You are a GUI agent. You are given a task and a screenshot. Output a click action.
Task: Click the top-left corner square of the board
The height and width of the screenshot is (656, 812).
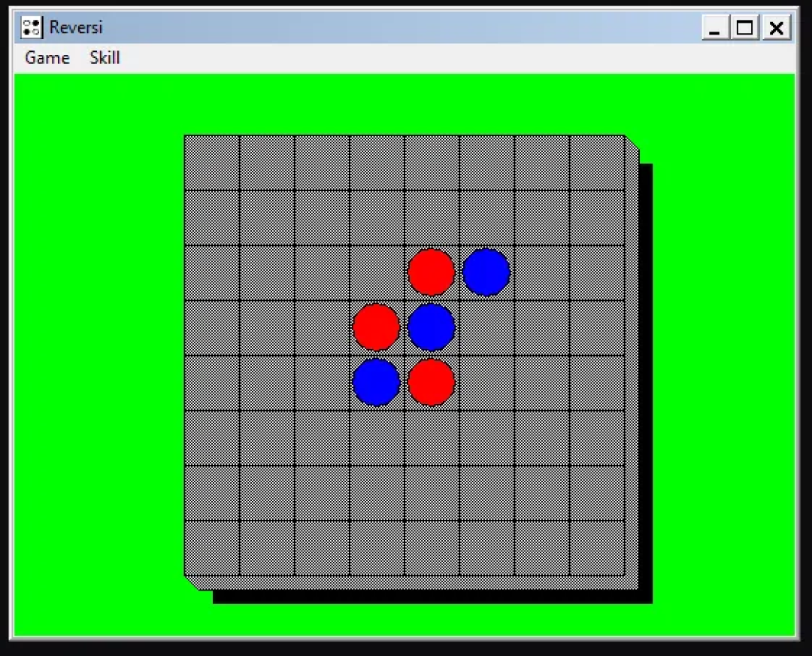[x=212, y=162]
